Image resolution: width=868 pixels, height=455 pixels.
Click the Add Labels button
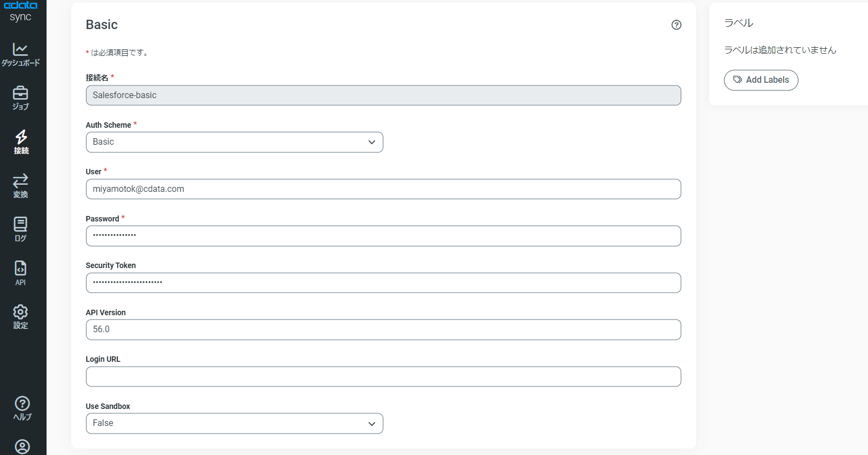[761, 80]
